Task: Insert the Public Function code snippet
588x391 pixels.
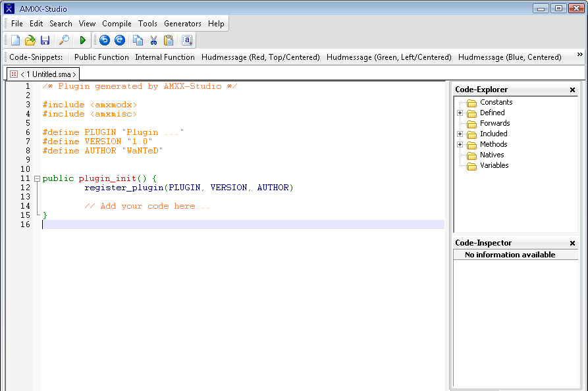Action: click(101, 57)
